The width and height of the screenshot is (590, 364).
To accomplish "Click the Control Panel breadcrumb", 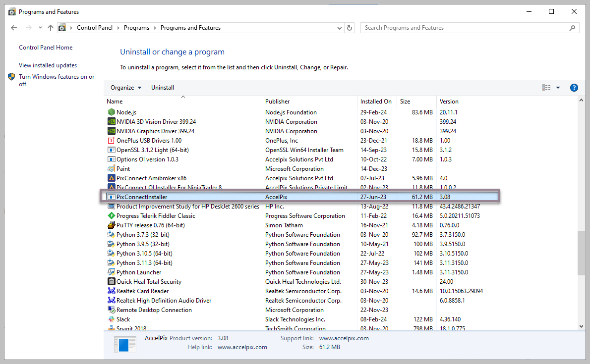I will click(x=94, y=28).
